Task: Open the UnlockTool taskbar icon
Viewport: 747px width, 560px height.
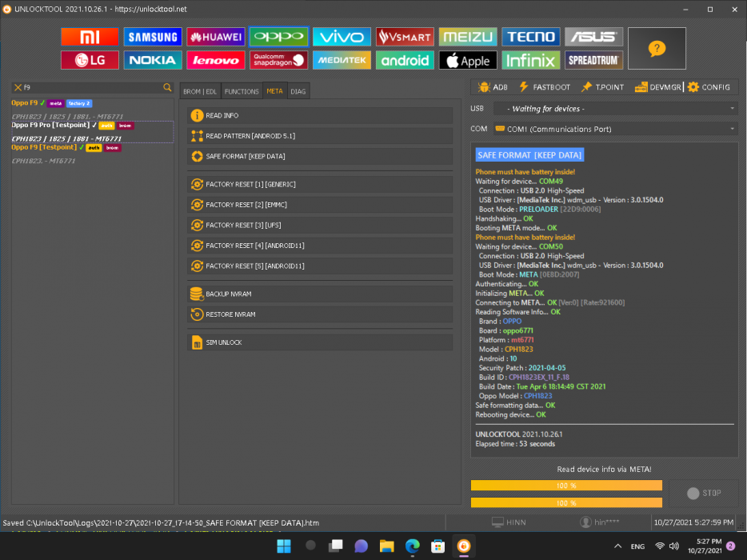Action: [x=464, y=546]
